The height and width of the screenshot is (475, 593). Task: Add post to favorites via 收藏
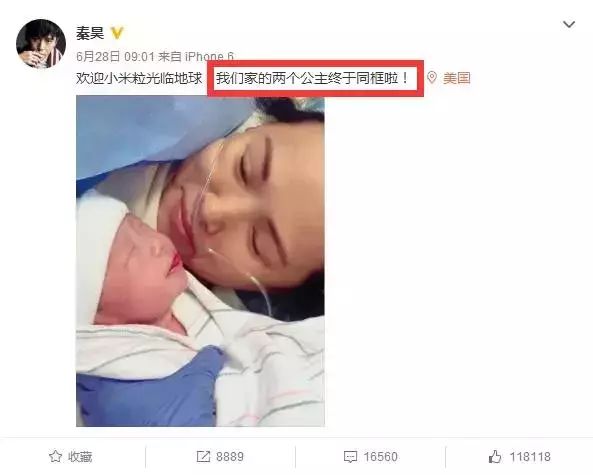pyautogui.click(x=71, y=456)
